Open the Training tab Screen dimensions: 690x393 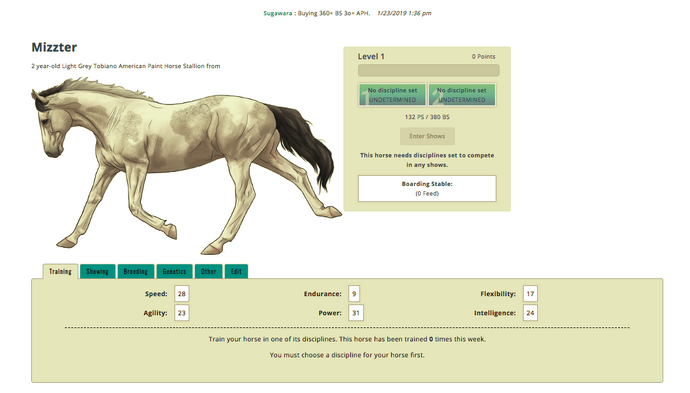(60, 271)
